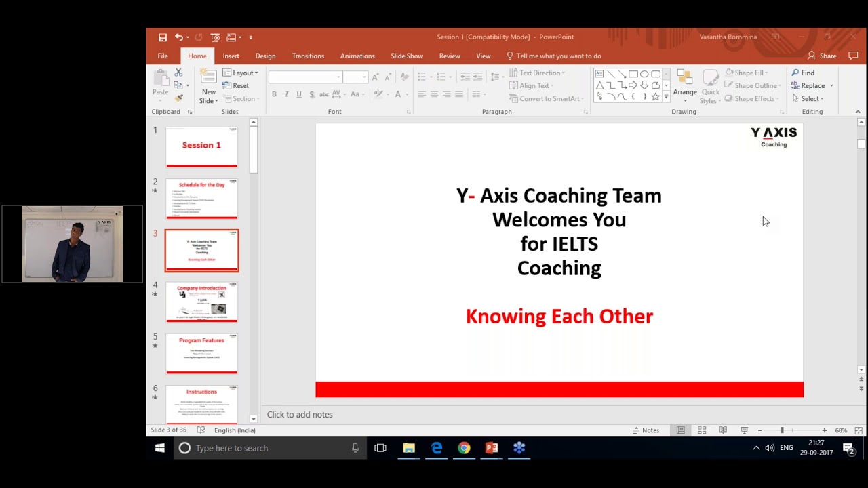
Task: Activate the Format Painter brush
Action: pos(178,98)
